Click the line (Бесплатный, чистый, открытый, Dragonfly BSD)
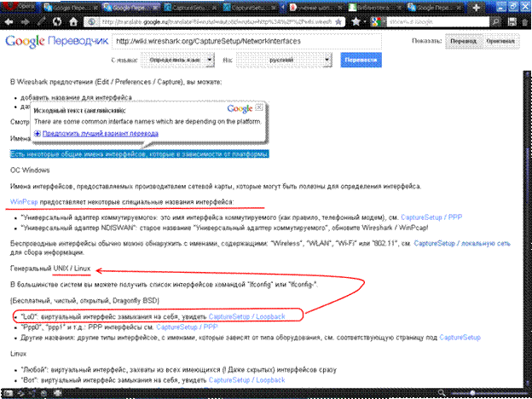 coord(84,301)
